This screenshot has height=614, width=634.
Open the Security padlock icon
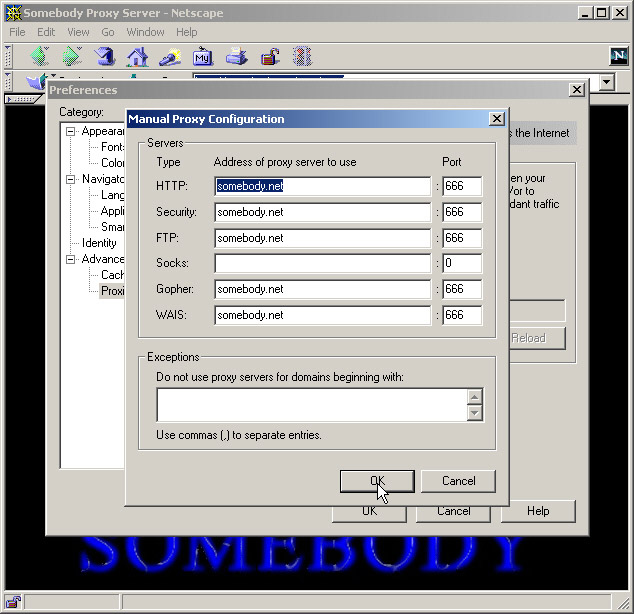269,56
